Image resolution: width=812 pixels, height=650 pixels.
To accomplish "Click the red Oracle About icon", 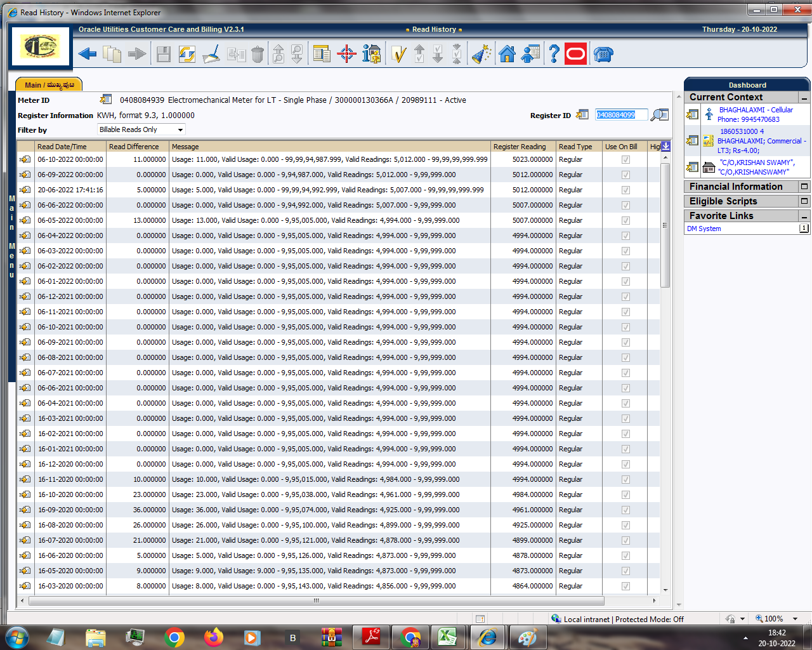I will [x=576, y=55].
